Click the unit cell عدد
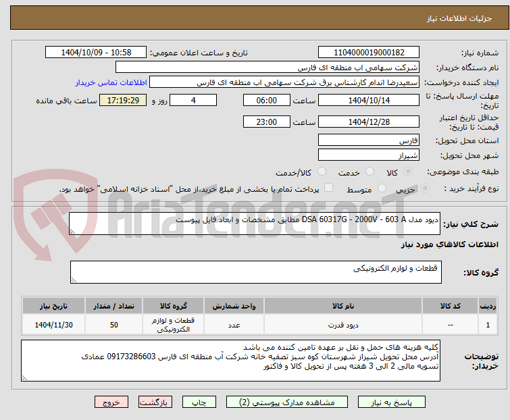This screenshot has height=420, width=510. [x=234, y=325]
